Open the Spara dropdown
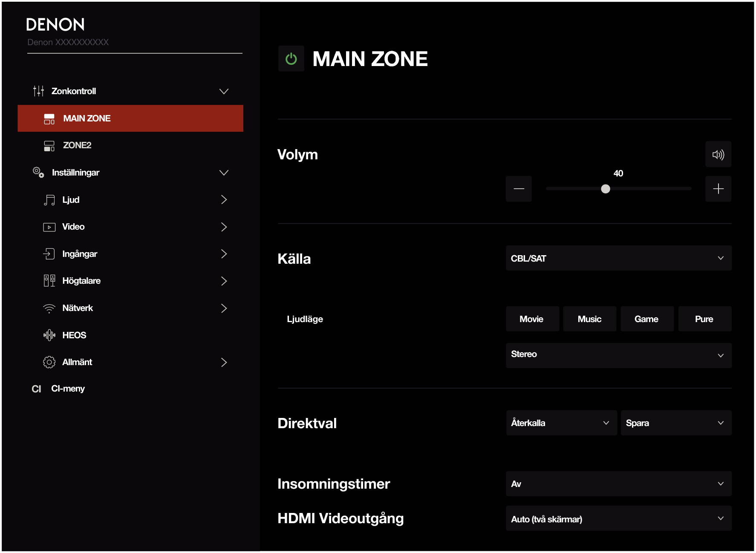The height and width of the screenshot is (553, 756). pyautogui.click(x=676, y=423)
